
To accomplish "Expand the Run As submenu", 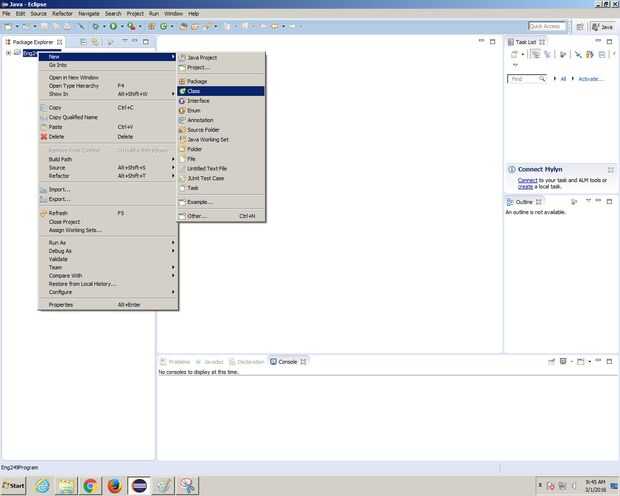I will [x=108, y=242].
